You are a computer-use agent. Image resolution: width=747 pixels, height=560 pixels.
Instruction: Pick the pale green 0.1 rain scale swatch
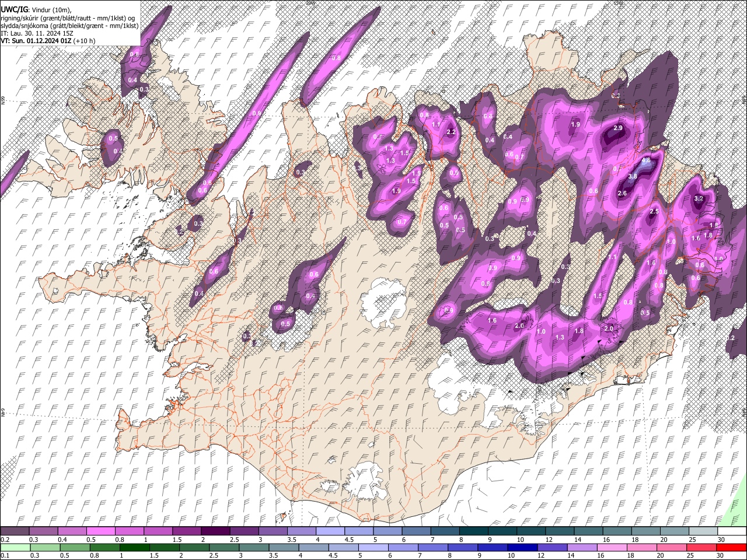(15, 547)
